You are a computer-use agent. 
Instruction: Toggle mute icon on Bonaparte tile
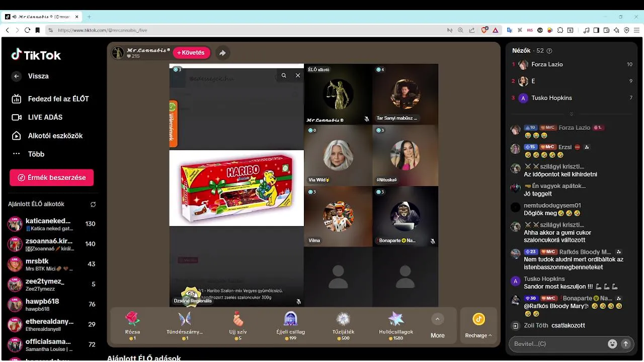[x=433, y=241]
